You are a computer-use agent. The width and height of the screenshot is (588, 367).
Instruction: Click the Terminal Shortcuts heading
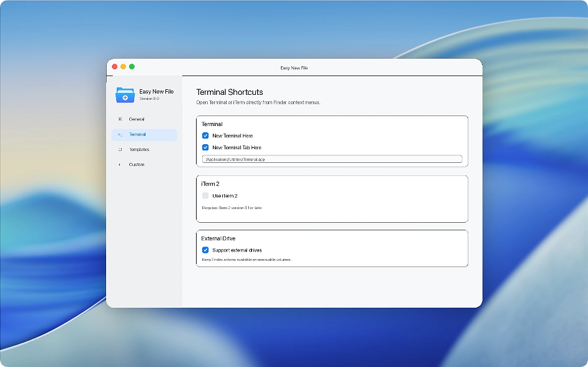tap(230, 92)
